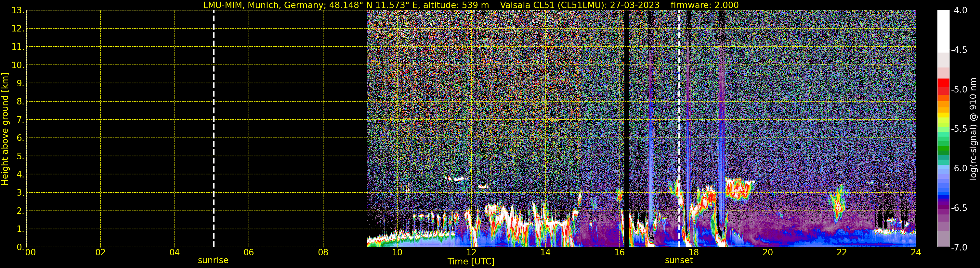Screen dimensions: 980x268
Task: Click the height tick label 6.
Action: [20, 138]
